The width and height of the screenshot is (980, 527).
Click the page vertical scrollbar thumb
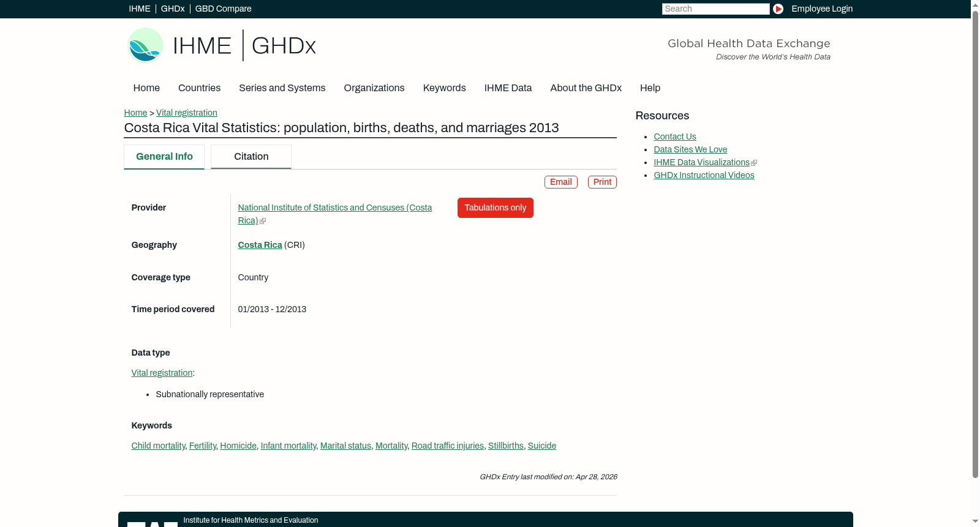(x=975, y=245)
